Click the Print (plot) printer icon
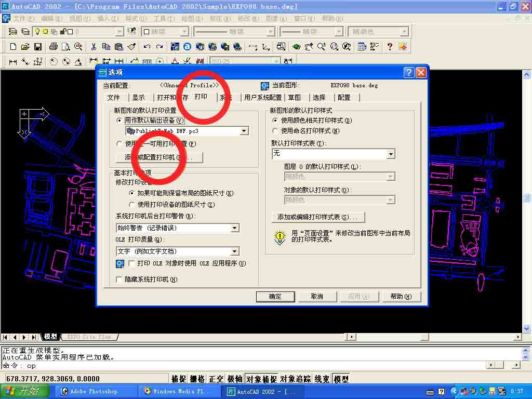Viewport: 532px width, 399px height. point(54,46)
